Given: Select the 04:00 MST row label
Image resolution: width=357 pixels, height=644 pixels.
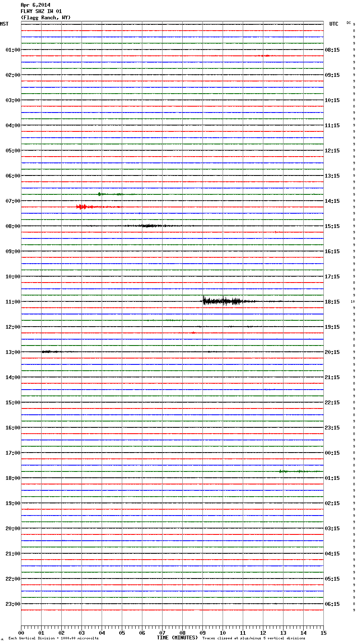Looking at the screenshot, I should tap(13, 126).
